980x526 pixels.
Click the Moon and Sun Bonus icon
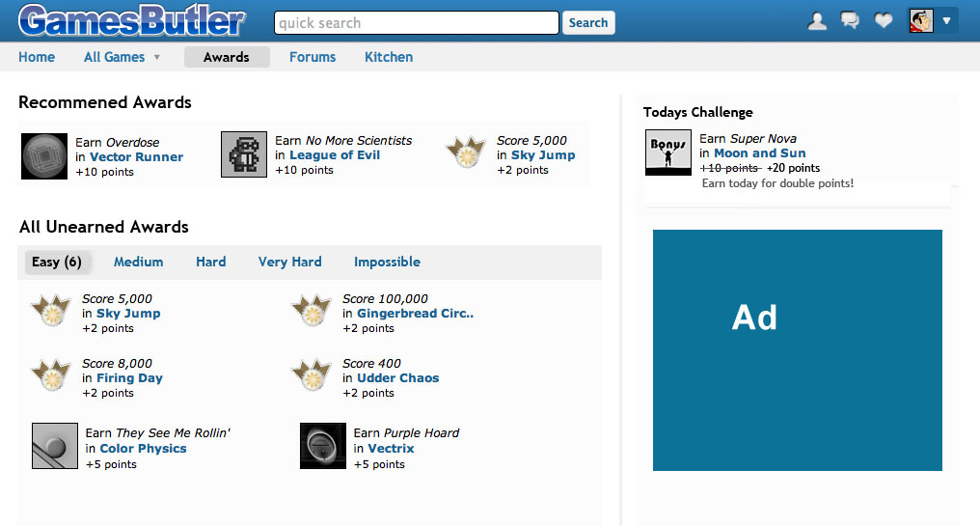coord(668,152)
